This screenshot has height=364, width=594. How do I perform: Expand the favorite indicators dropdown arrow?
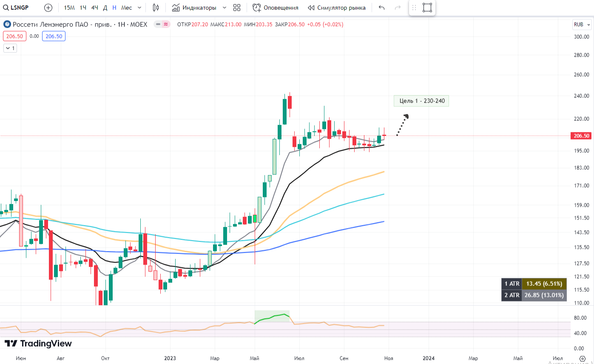coord(225,8)
